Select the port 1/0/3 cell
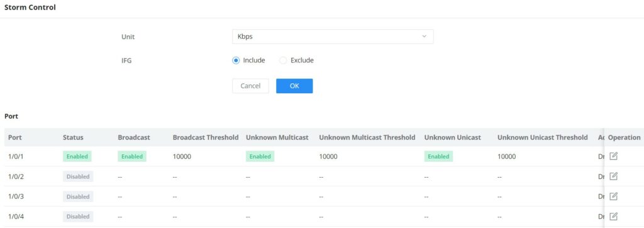Screen dimensions: 644x228 click(16, 197)
